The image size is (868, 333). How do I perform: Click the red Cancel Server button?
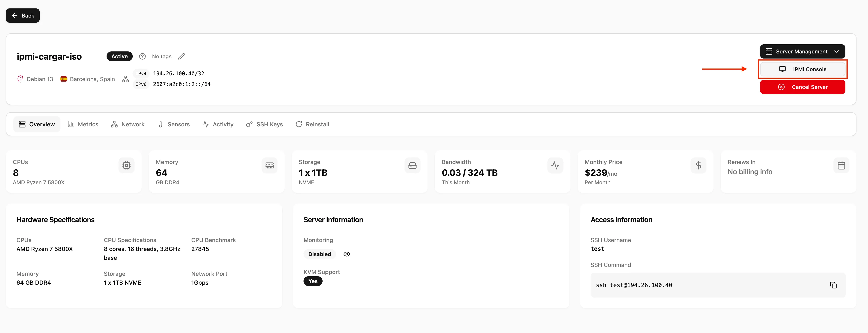802,87
